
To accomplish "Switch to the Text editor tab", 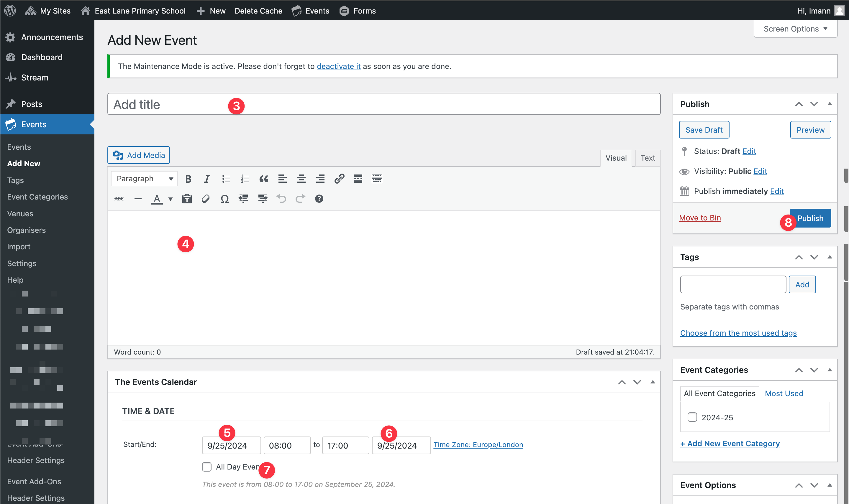I will click(648, 158).
